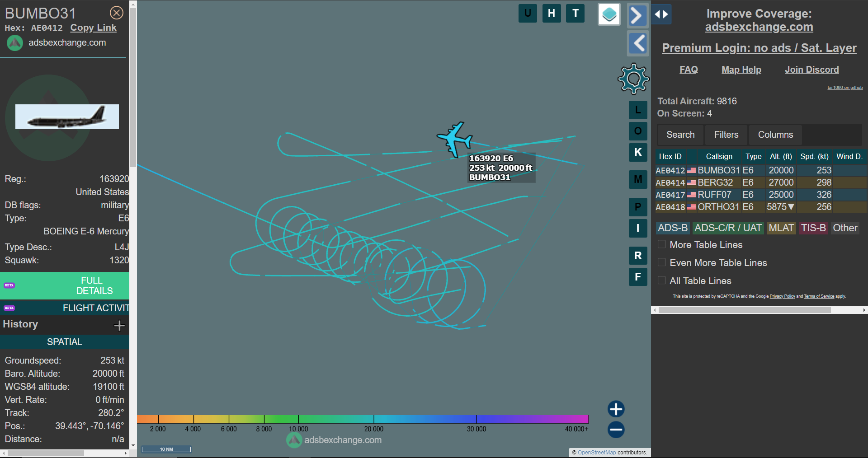
Task: Open the FAQ link
Action: (x=689, y=70)
